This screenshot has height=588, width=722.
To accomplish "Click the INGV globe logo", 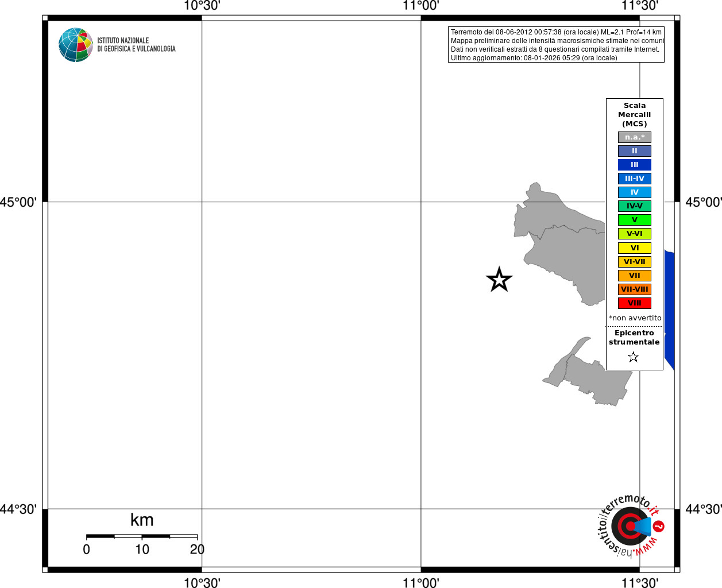I will 76,45.
